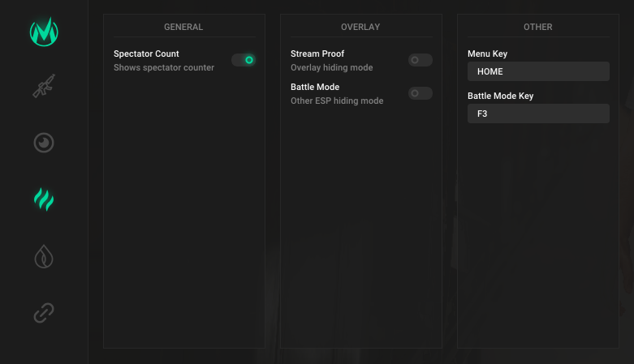634x364 pixels.
Task: Enable the Stream Proof toggle
Action: point(420,60)
